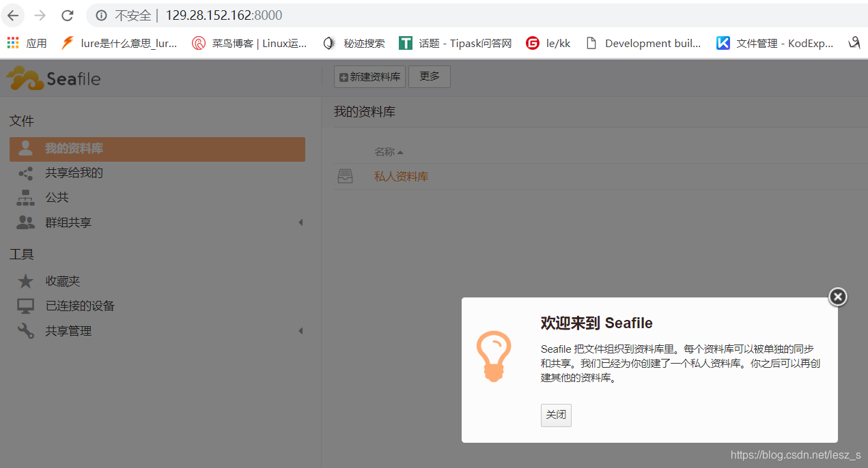Click the 欢迎来到 Seafile heading

[x=597, y=323]
